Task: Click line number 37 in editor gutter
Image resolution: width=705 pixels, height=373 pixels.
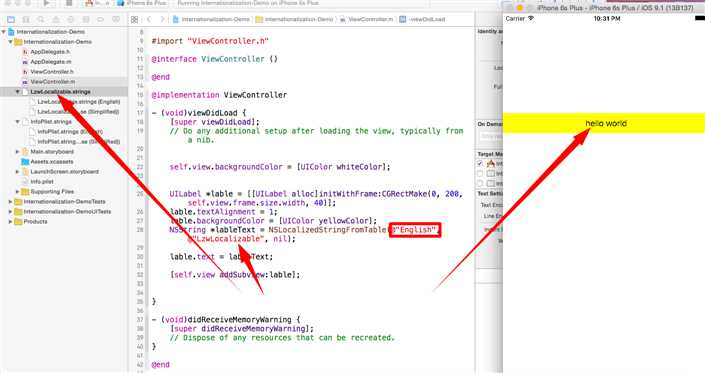Action: coord(140,320)
